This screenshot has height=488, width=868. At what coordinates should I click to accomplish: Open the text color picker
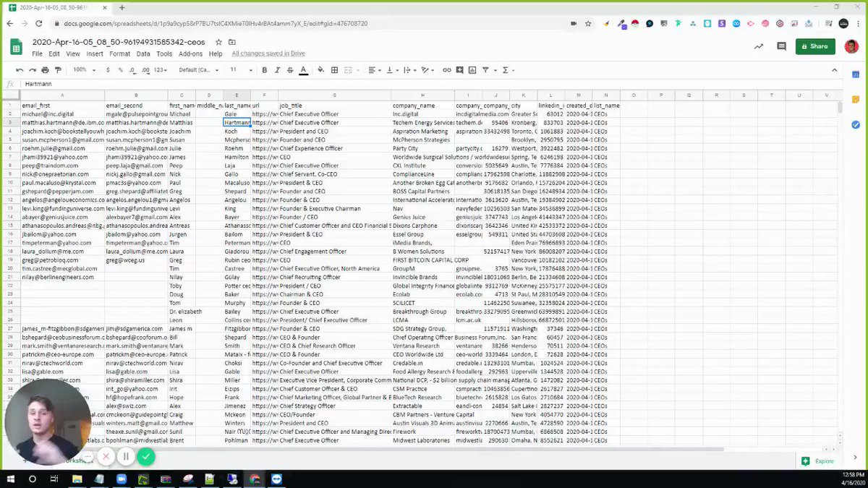pos(303,70)
